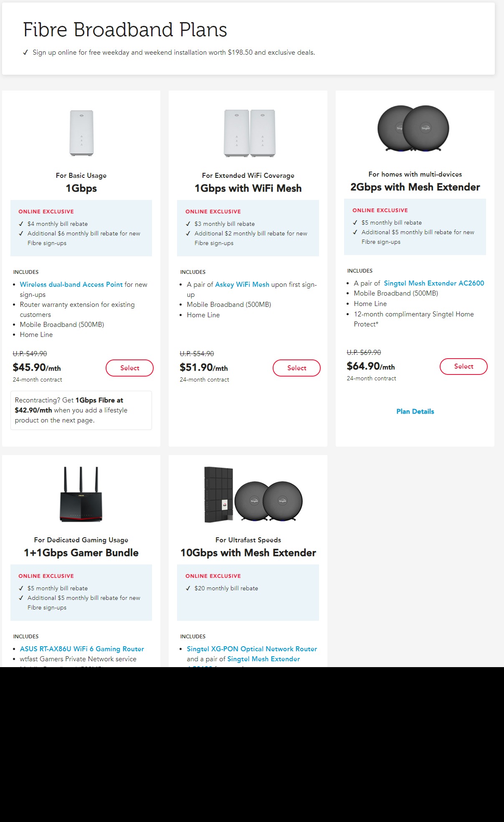
Task: Click the 1Gbps with WiFi Mesh heading
Action: (x=248, y=188)
